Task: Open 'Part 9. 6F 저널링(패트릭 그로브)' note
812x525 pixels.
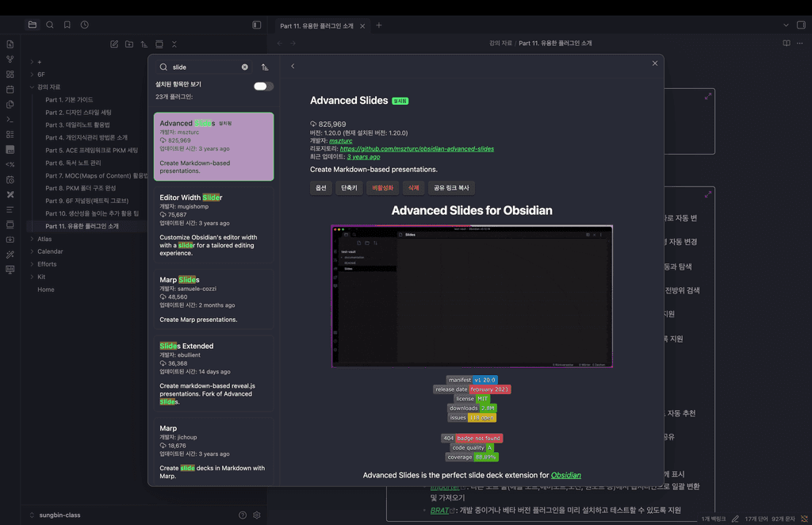Action: [x=87, y=201]
